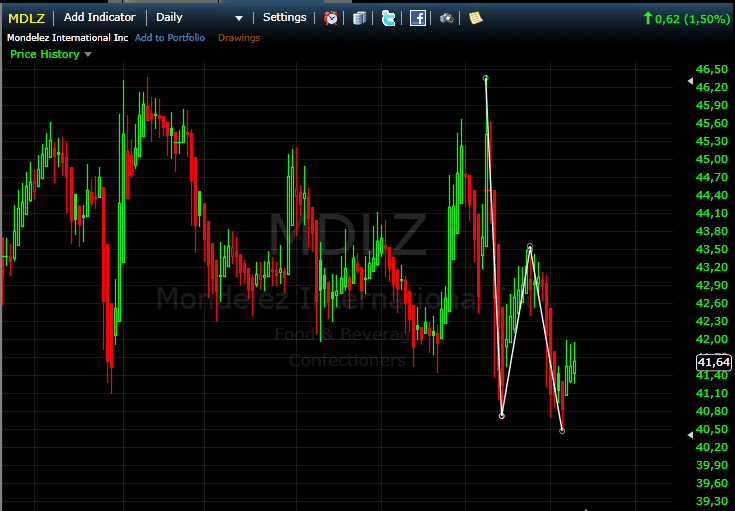Image resolution: width=735 pixels, height=511 pixels.
Task: Open the stacked documents icon in toolbar
Action: click(x=360, y=18)
